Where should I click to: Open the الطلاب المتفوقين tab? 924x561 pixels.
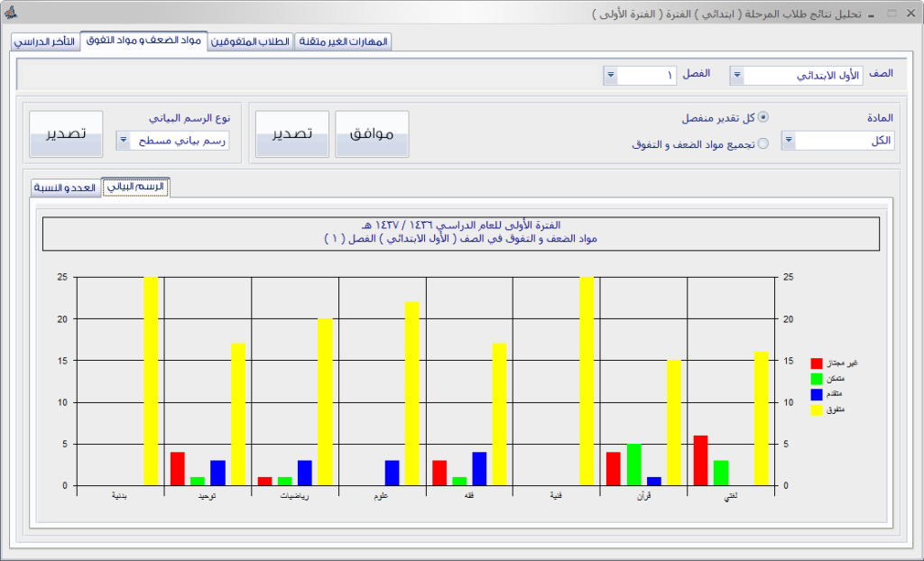click(x=251, y=41)
